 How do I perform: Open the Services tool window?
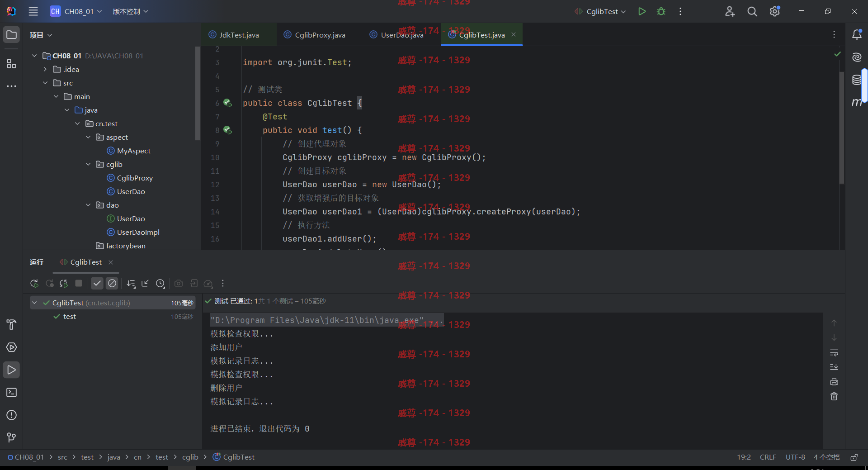(x=11, y=347)
